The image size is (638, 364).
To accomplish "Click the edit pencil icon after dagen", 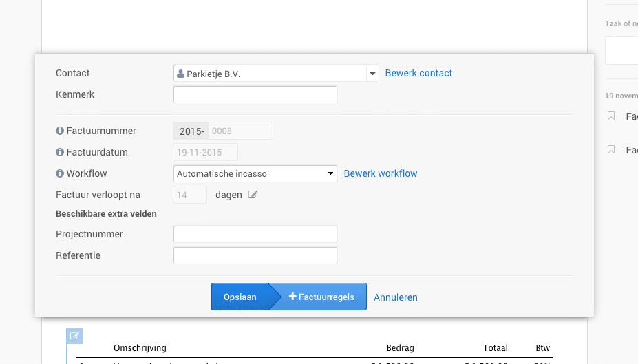I will (253, 195).
